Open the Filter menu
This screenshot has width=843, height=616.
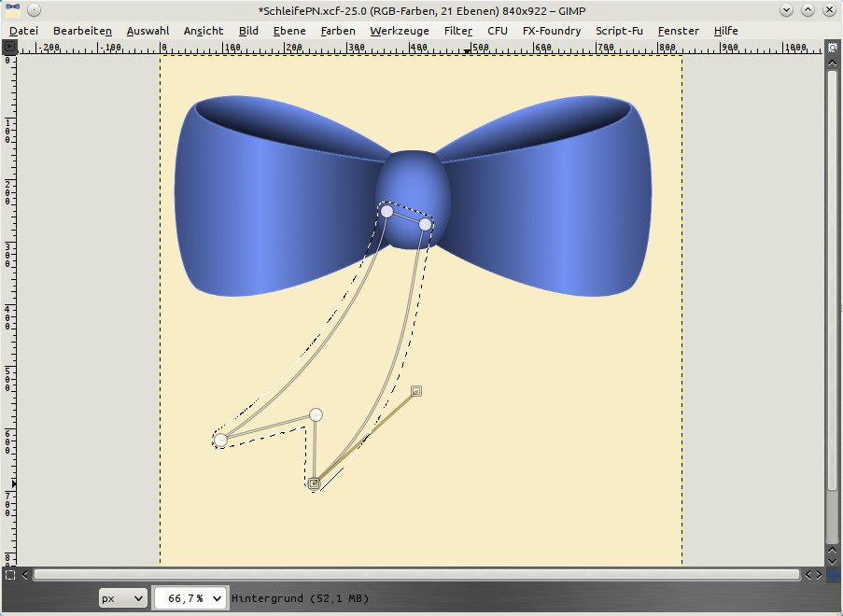(x=457, y=31)
